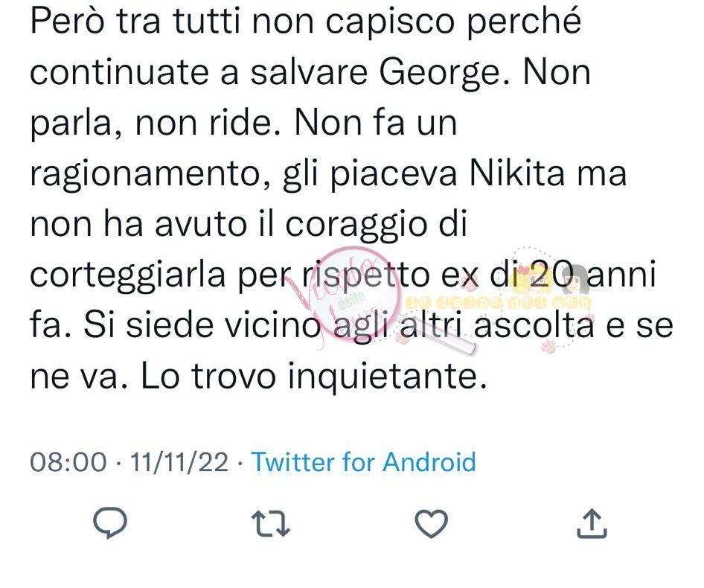Click the word 'corteggiarla' in the tweet
The image size is (704, 588).
(x=127, y=276)
